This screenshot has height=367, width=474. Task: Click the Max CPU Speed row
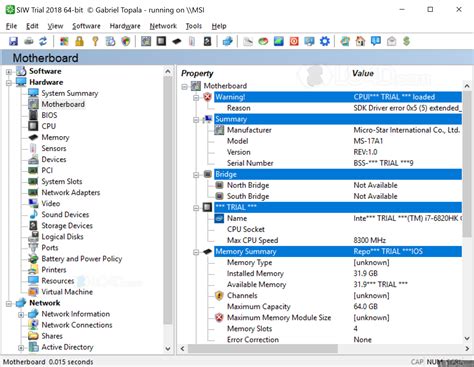tap(338, 240)
